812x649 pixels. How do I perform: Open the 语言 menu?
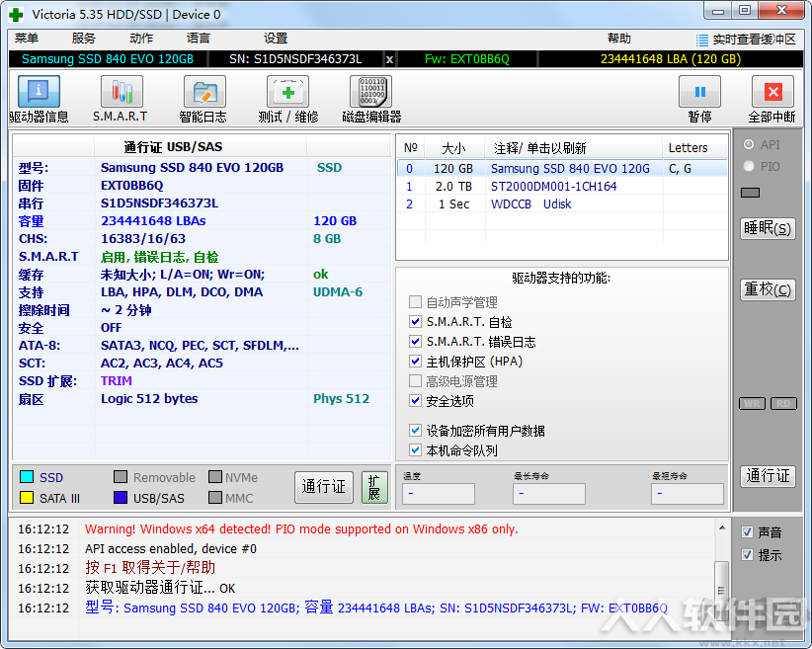(198, 39)
